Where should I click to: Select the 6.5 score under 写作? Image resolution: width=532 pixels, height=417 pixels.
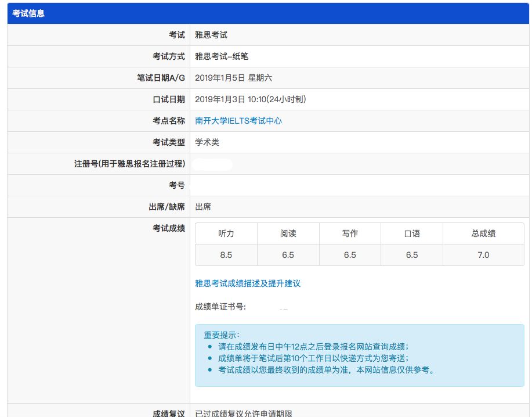pos(350,255)
